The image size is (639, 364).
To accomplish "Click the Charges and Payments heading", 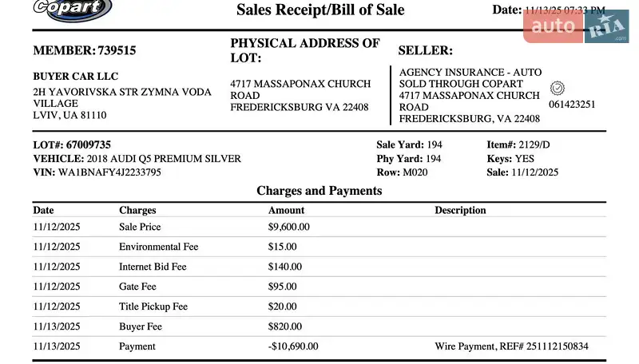I will pyautogui.click(x=319, y=191).
